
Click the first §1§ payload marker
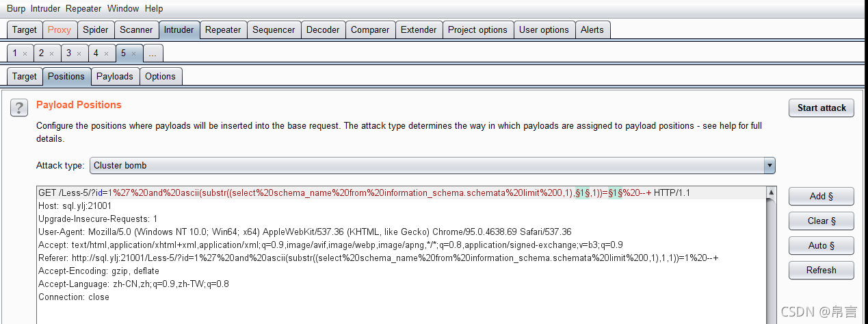click(583, 193)
